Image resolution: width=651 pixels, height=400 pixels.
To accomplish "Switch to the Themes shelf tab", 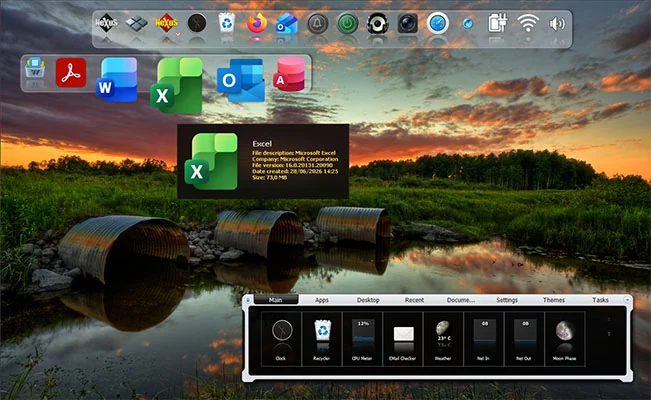I will [x=554, y=300].
